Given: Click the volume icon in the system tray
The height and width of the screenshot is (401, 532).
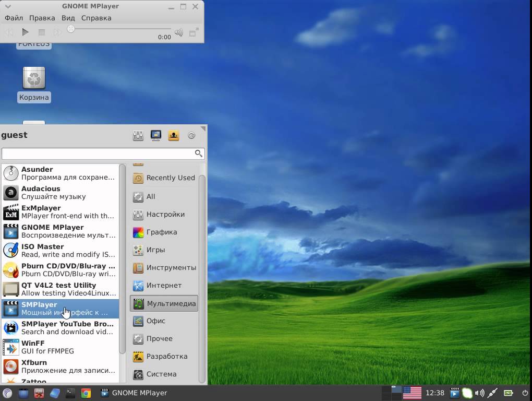Looking at the screenshot, I should click(x=479, y=393).
